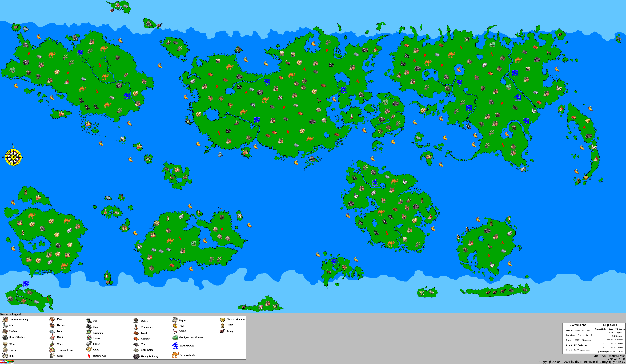This screenshot has height=364, width=626.
Task: Click the Stone/Marble legend text
Action: 17,337
